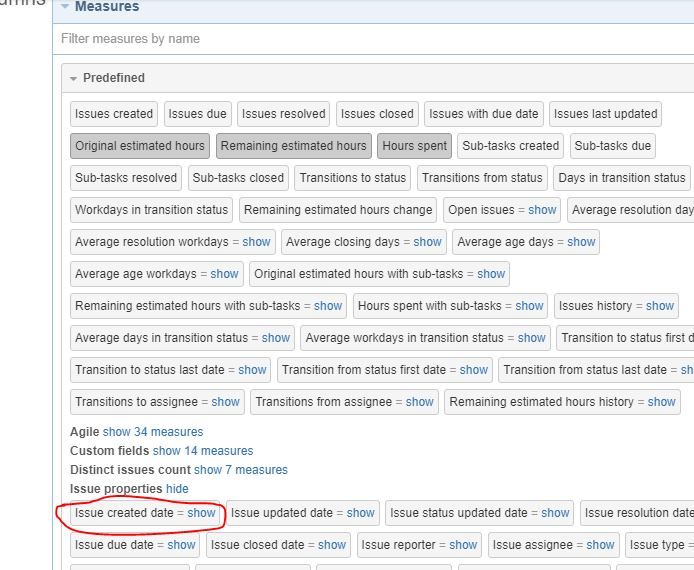Show formula for Remaining estimated hours with sub-tasks
Image resolution: width=694 pixels, height=570 pixels.
328,305
